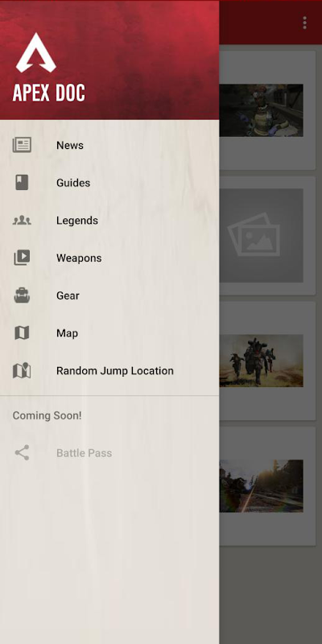
Task: Open the article thumbnail showing running legends
Action: coord(261,361)
